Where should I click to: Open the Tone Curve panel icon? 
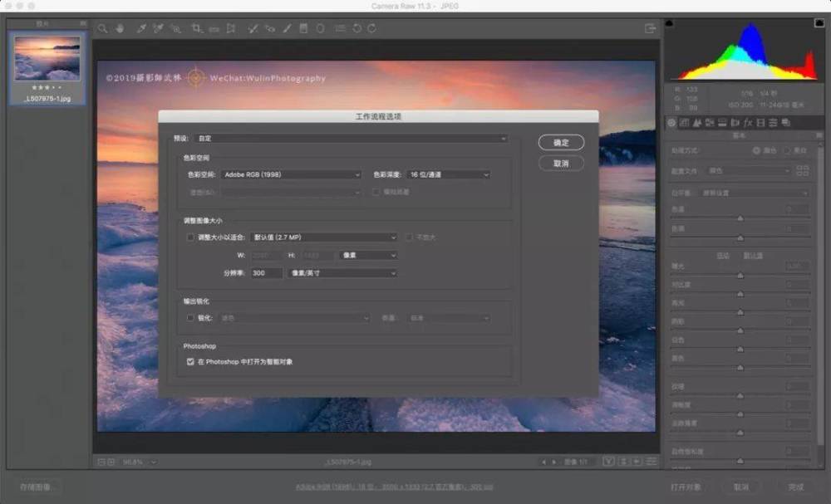685,123
